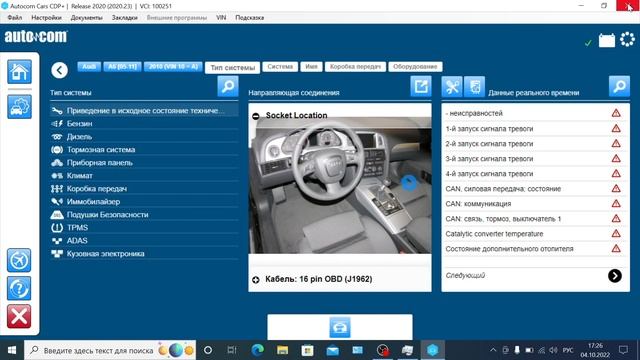Click the 2010 VIN year breadcrumb button
Screen dimensions: 640x360
pyautogui.click(x=173, y=67)
